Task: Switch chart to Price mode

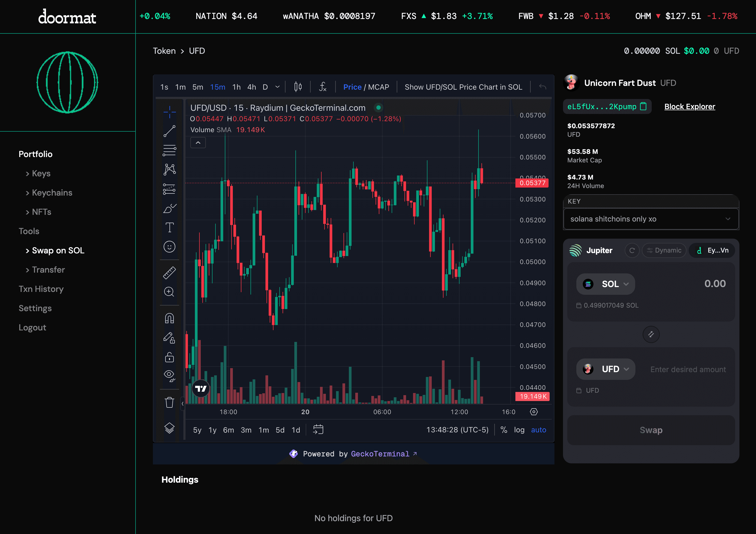Action: tap(352, 87)
